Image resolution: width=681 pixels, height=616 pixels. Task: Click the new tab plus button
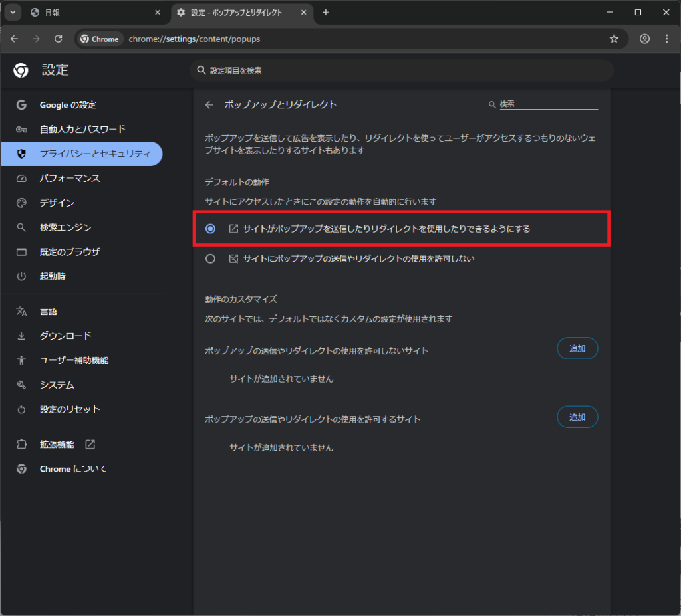[325, 13]
